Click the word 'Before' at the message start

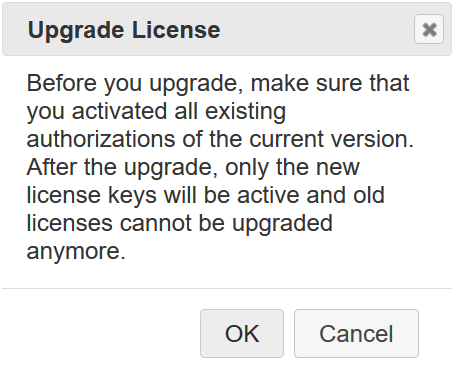[x=62, y=83]
